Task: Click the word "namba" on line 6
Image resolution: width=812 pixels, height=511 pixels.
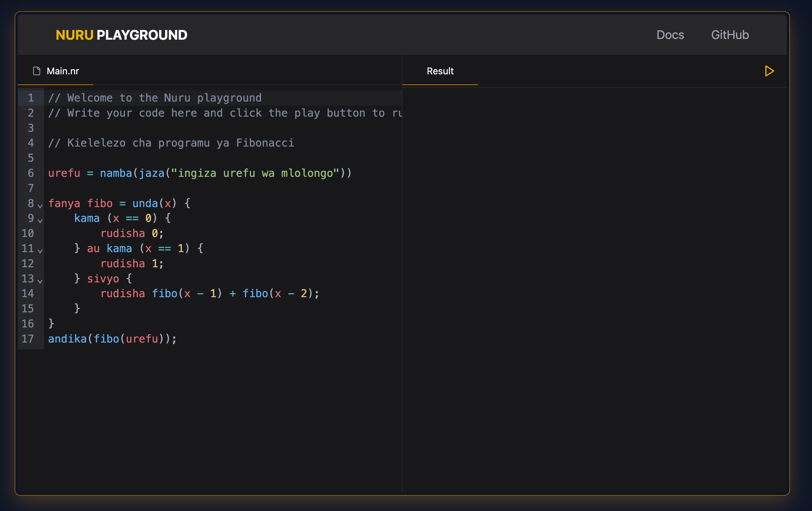Action: [x=116, y=173]
